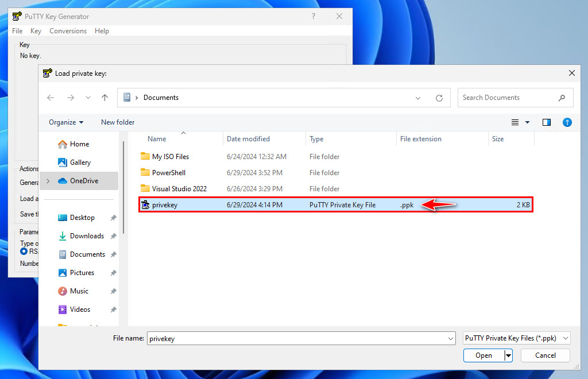This screenshot has width=588, height=379.
Task: Click navigation pane scrollbar
Action: (x=123, y=187)
